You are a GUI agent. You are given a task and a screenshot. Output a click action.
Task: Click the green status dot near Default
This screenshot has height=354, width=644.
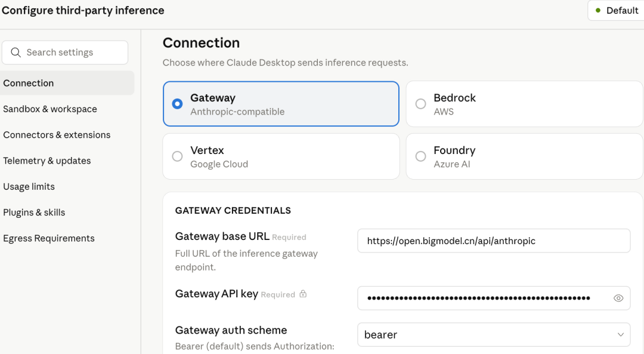[598, 10]
